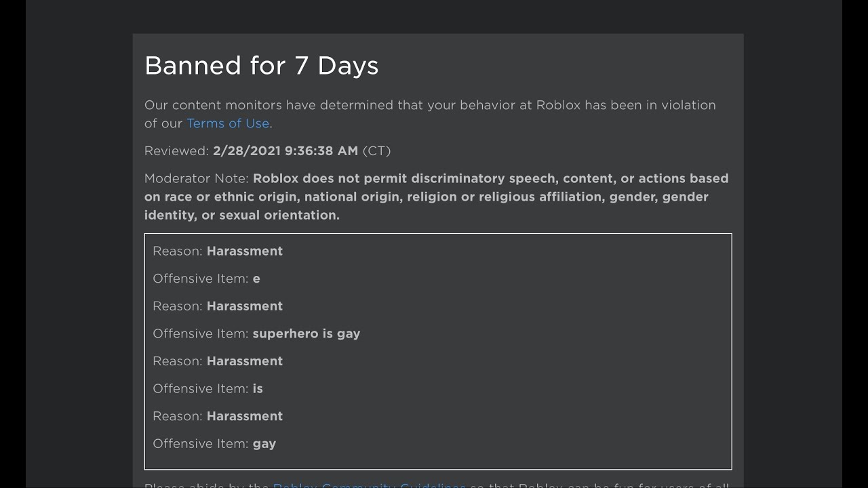Click the second "Reason: Harassment" line

click(218, 306)
